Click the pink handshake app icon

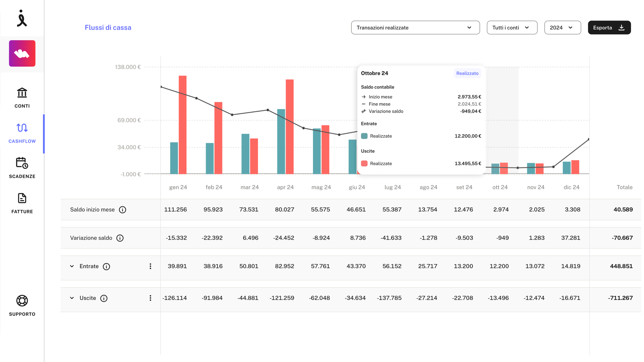pos(22,53)
